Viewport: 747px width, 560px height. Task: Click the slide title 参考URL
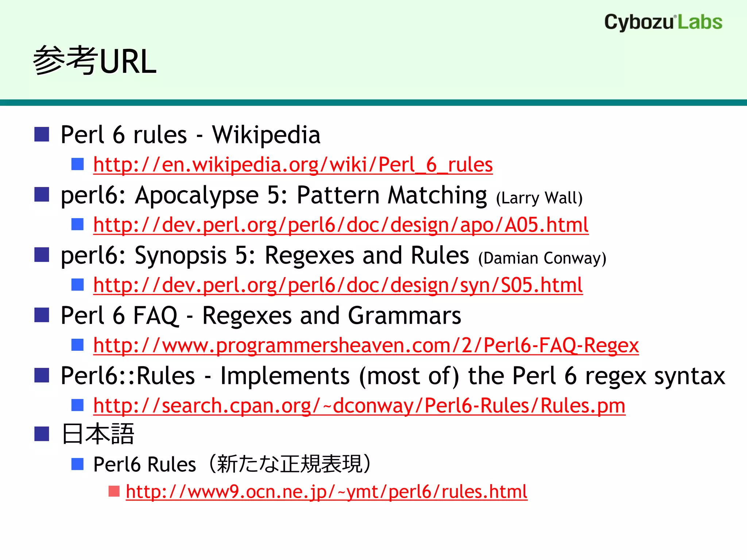click(x=94, y=61)
